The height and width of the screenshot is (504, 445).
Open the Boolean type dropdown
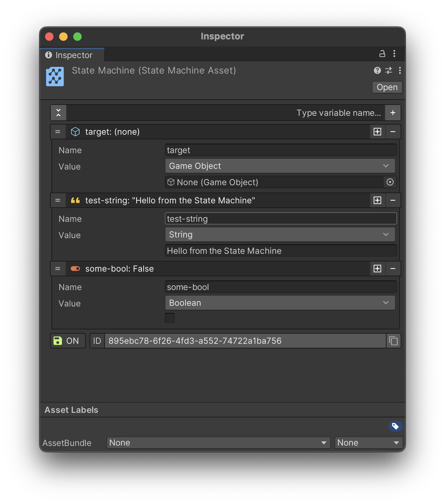[280, 303]
